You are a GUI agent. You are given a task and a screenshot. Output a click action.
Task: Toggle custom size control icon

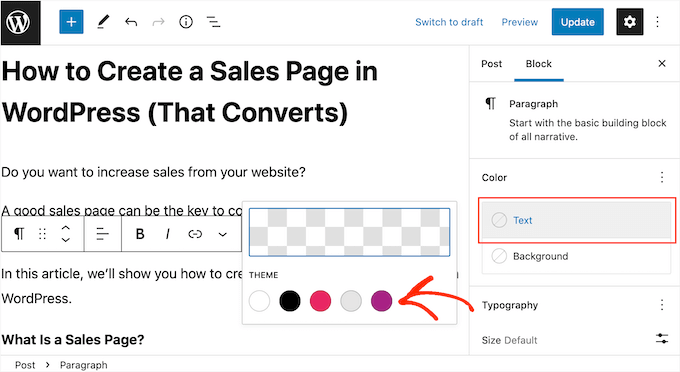coord(662,339)
